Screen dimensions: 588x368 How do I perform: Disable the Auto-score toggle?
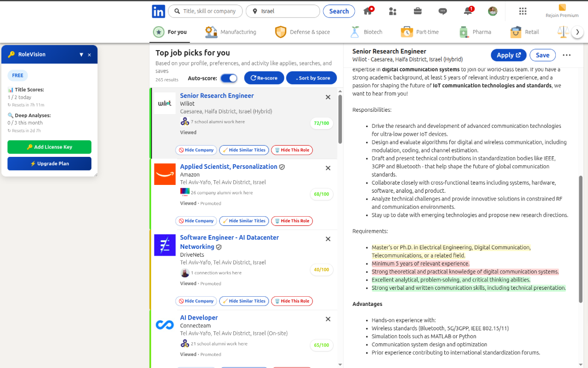pos(228,78)
